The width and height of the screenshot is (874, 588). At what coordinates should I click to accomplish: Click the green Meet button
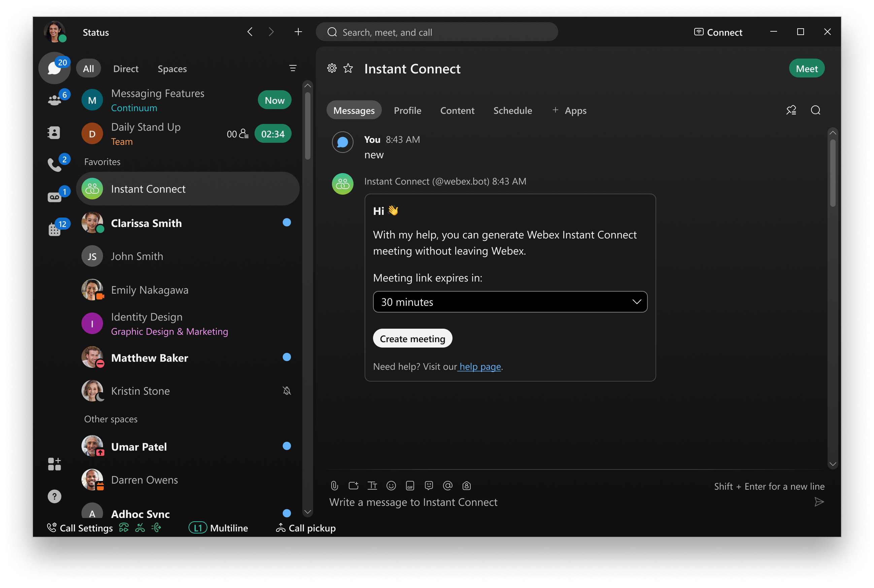(807, 68)
